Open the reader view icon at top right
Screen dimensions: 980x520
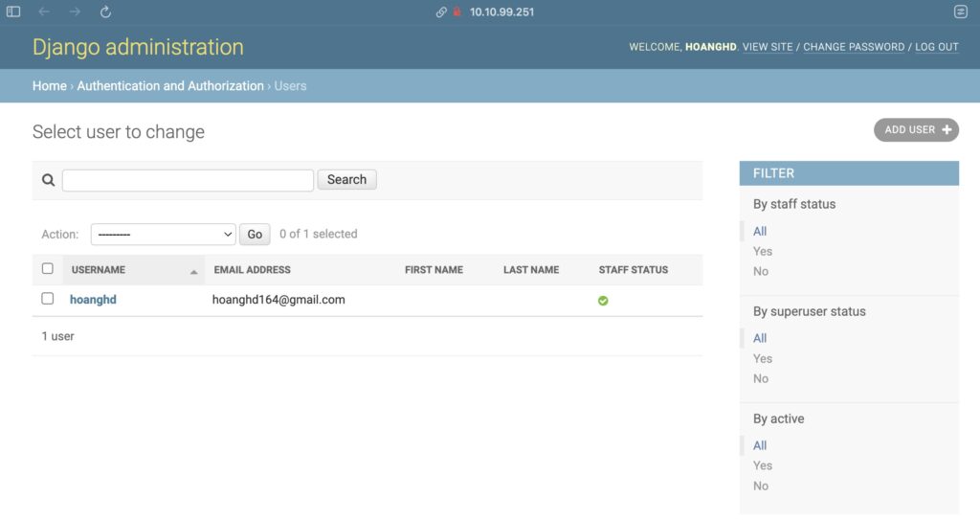coord(961,11)
